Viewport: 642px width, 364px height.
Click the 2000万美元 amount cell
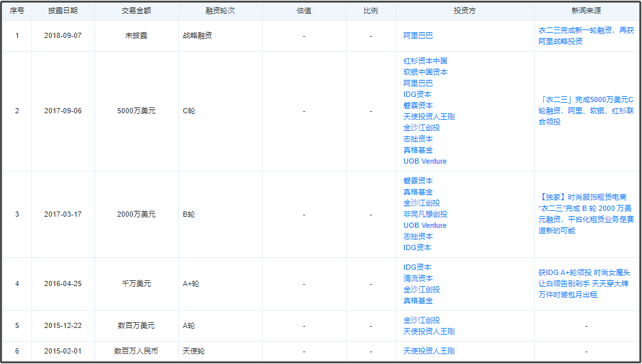[136, 214]
